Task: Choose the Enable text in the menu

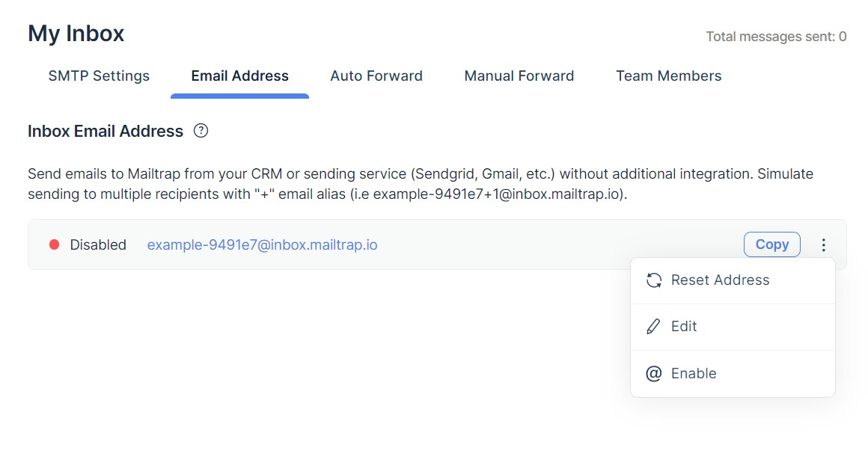Action: pyautogui.click(x=694, y=373)
